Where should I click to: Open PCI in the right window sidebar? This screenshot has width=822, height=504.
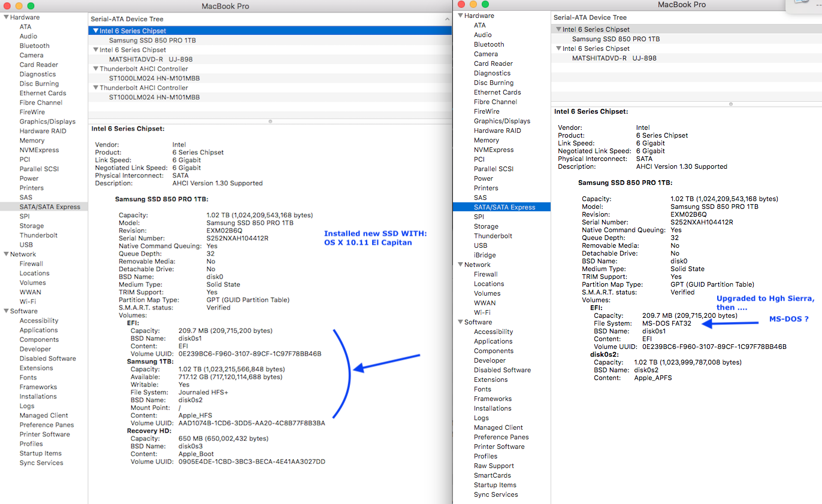pyautogui.click(x=479, y=159)
